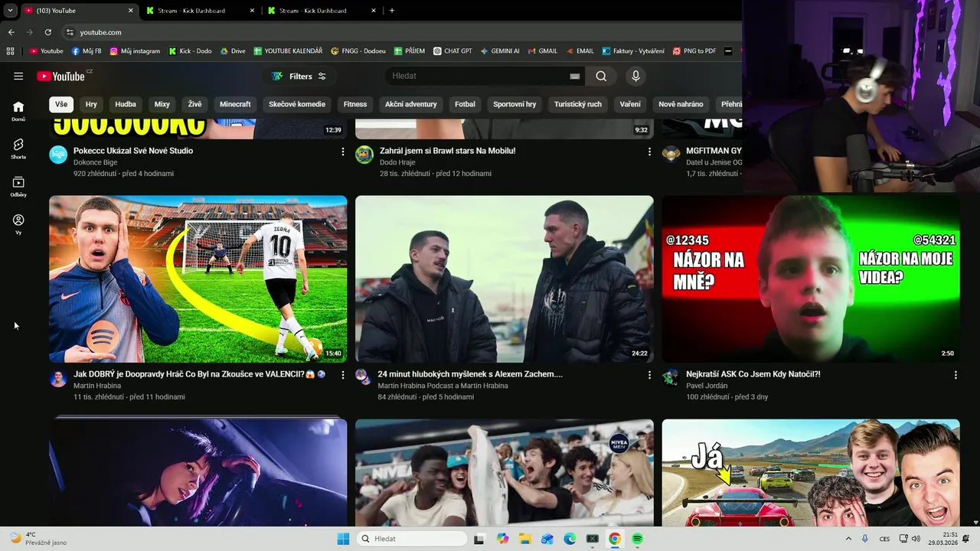Play the Valencia free-kick thumbnail video
This screenshot has height=551, width=980.
tap(198, 279)
